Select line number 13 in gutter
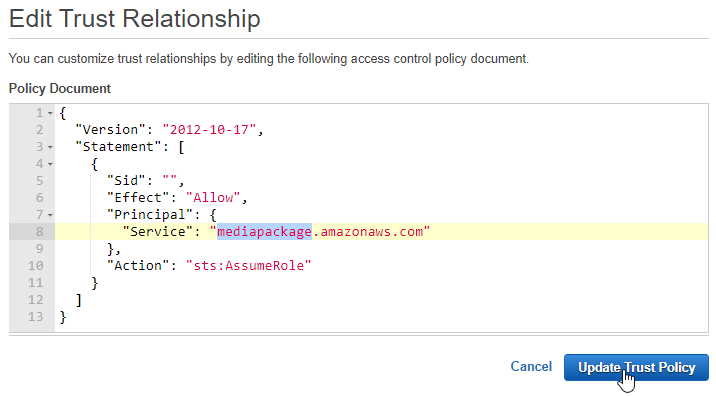The width and height of the screenshot is (716, 396). [36, 317]
